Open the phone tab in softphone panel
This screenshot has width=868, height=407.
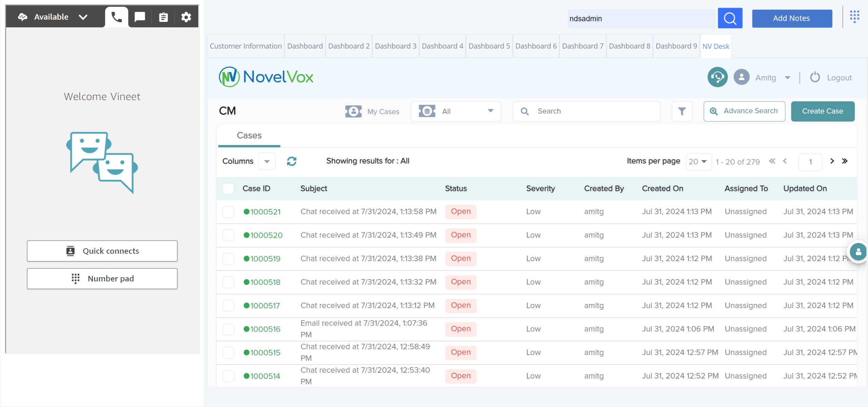(116, 17)
